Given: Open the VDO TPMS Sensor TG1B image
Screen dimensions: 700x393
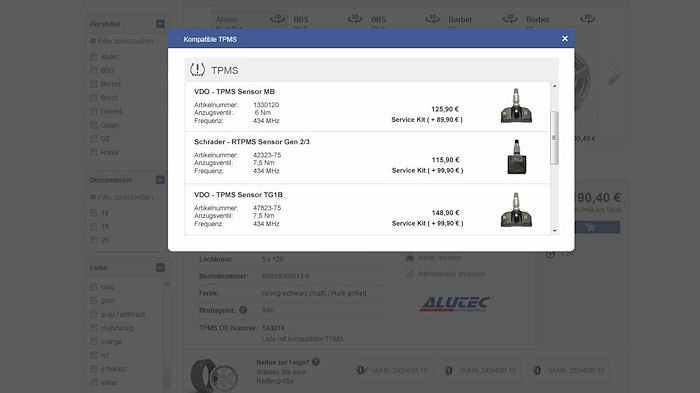Looking at the screenshot, I should click(516, 210).
